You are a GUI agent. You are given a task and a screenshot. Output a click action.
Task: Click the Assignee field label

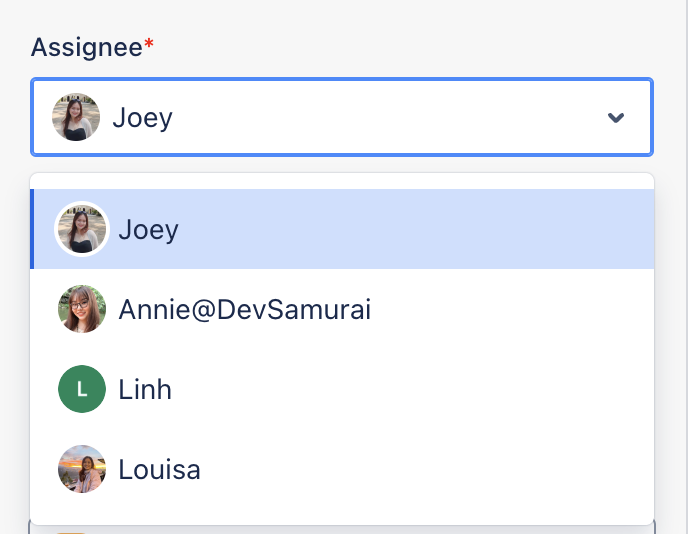[x=86, y=47]
